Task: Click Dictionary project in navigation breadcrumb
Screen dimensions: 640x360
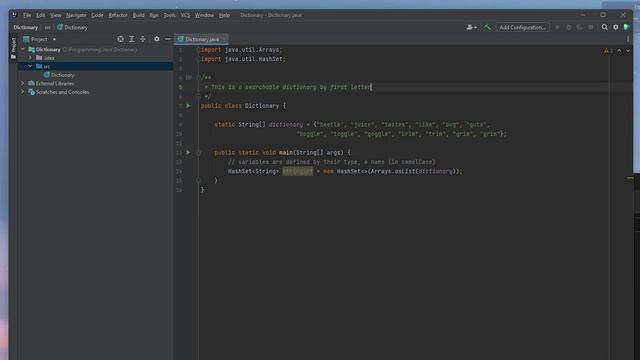Action: (x=26, y=27)
